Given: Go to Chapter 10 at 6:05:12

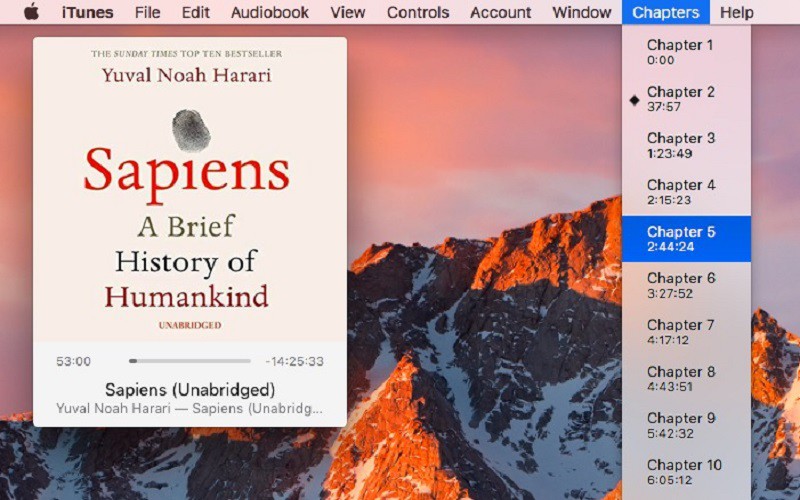Looking at the screenshot, I should coord(686,471).
